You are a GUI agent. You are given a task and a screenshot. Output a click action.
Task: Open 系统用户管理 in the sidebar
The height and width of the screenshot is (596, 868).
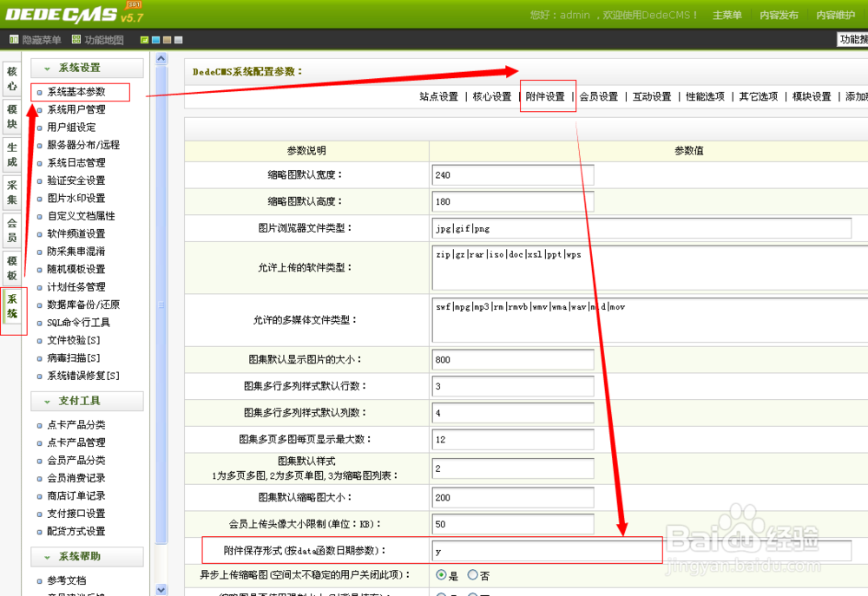coord(76,109)
